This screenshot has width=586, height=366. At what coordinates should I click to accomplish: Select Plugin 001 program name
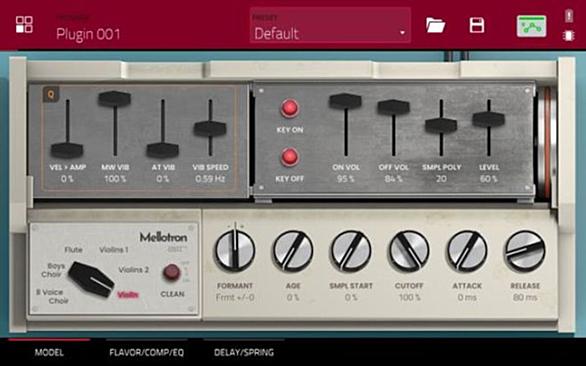click(88, 34)
